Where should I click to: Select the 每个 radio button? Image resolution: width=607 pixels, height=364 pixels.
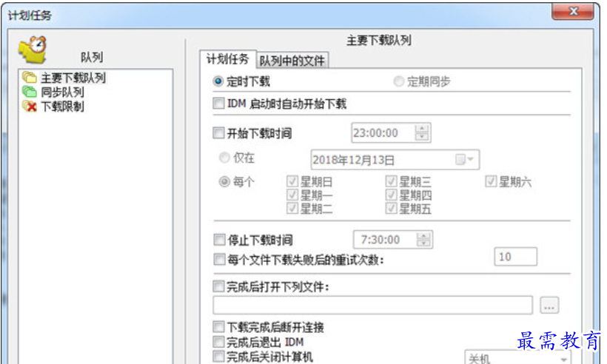pyautogui.click(x=224, y=181)
